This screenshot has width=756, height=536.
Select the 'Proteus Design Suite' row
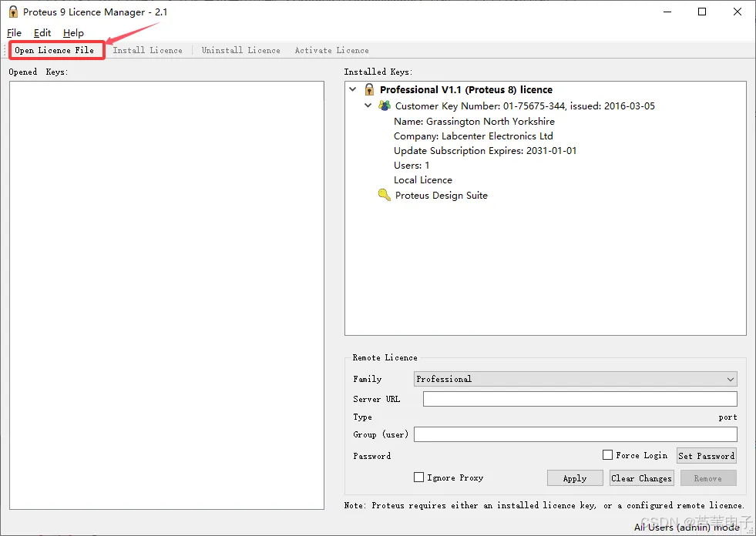(441, 195)
